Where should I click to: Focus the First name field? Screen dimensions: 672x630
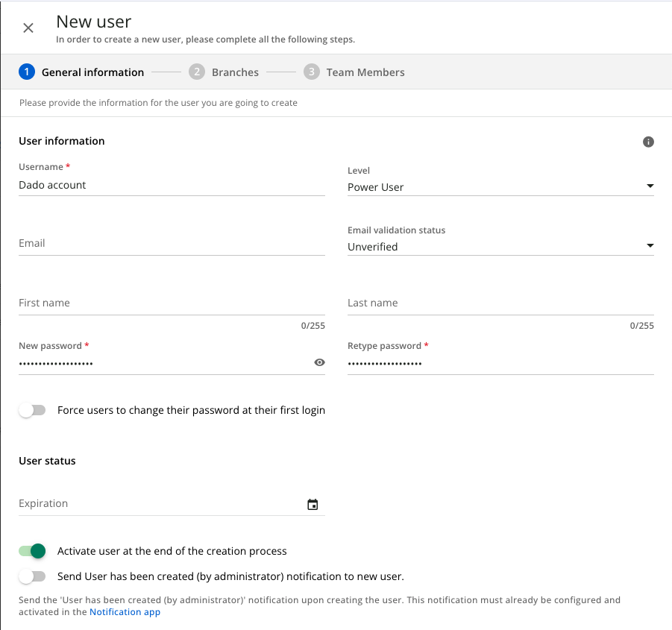(x=172, y=303)
